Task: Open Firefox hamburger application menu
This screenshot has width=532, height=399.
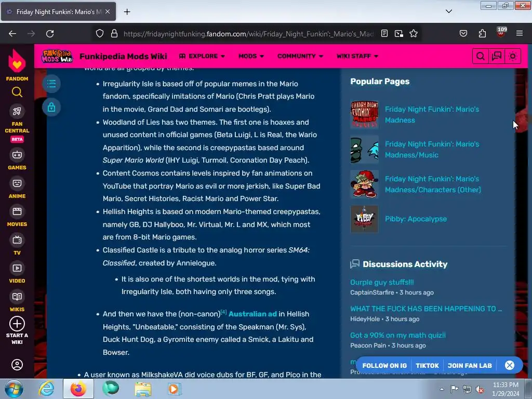Action: tap(520, 34)
